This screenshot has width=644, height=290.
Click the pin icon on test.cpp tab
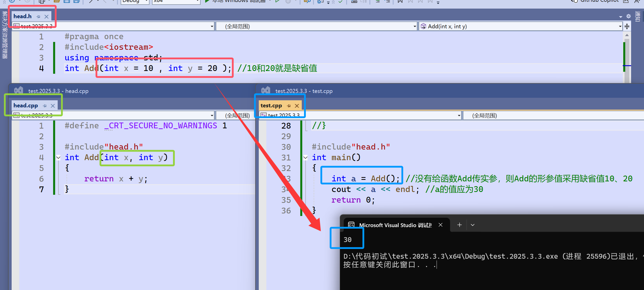289,106
